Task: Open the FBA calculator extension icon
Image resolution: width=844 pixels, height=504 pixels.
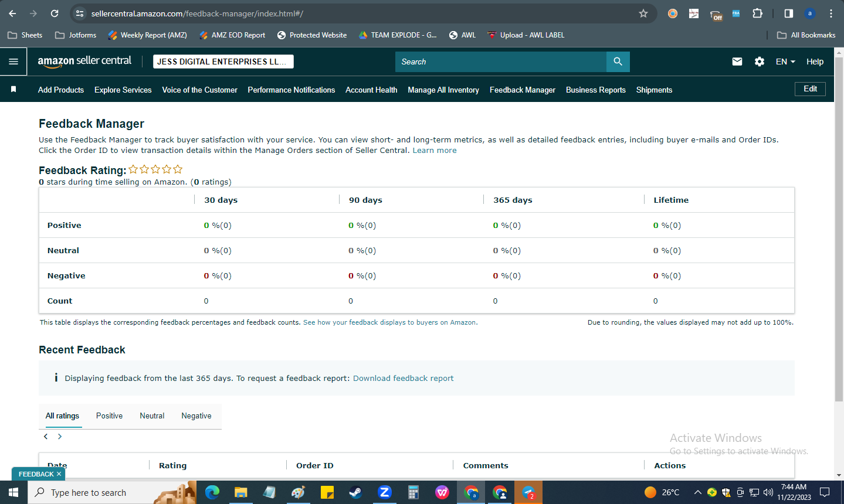Action: point(736,13)
